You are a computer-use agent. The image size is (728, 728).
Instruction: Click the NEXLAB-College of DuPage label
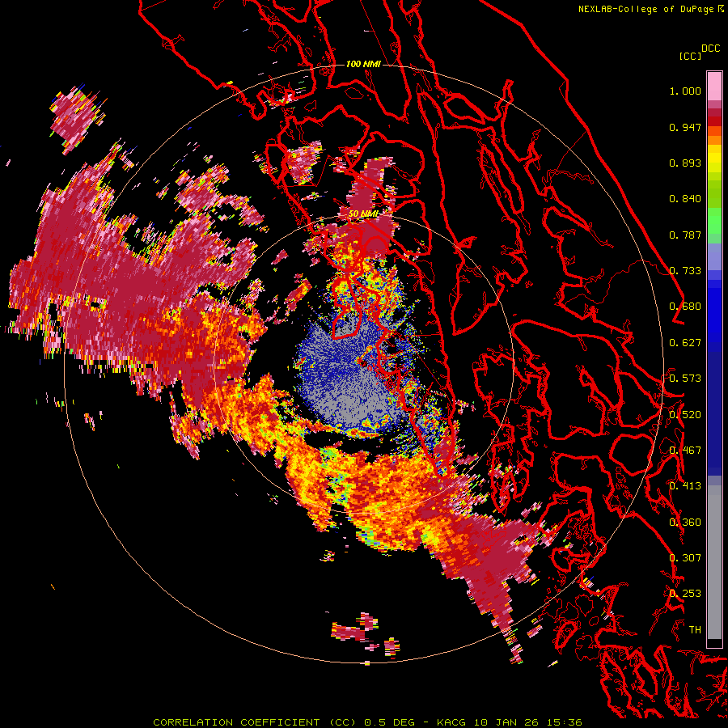(x=645, y=9)
